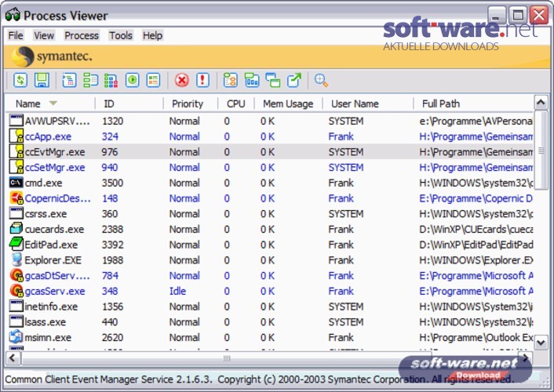
Task: Click the Explorer.EXE computer icon
Action: point(16,260)
